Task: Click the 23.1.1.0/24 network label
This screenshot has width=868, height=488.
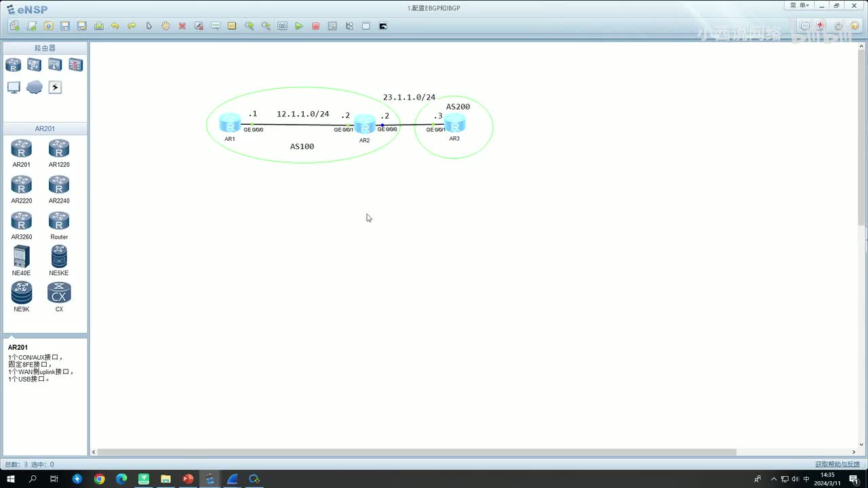Action: click(x=409, y=97)
